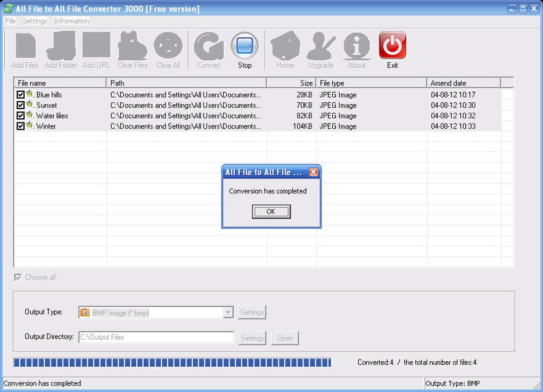
Task: Maximize the converter window
Action: pos(523,9)
